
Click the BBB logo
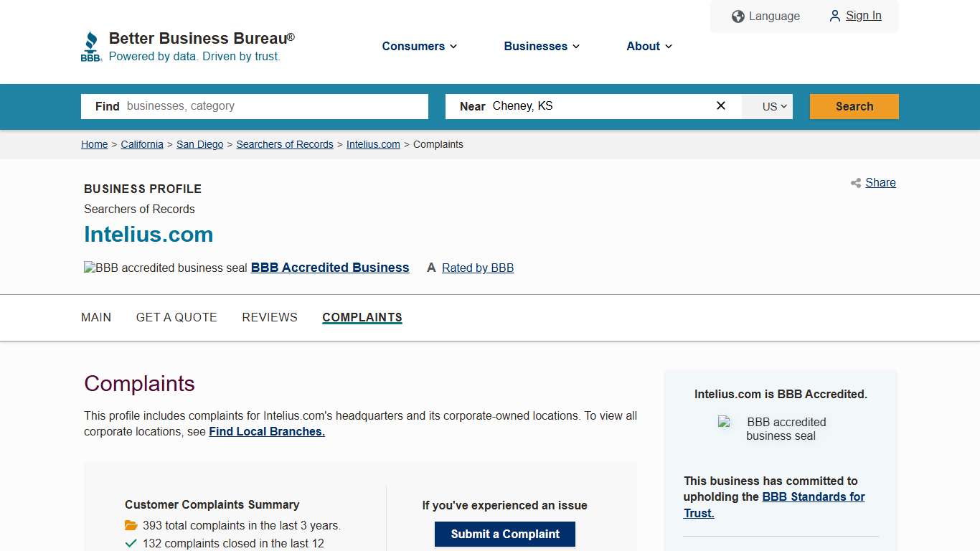(x=91, y=45)
